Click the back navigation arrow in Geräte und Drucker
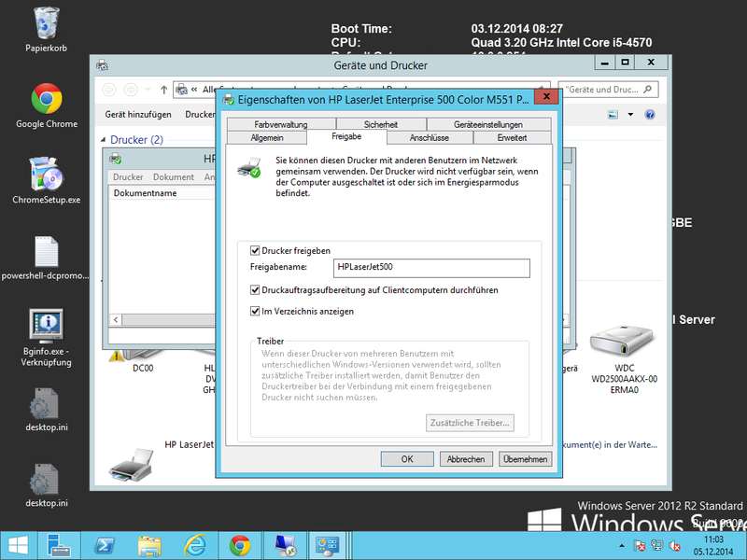The height and width of the screenshot is (560, 747). [109, 90]
